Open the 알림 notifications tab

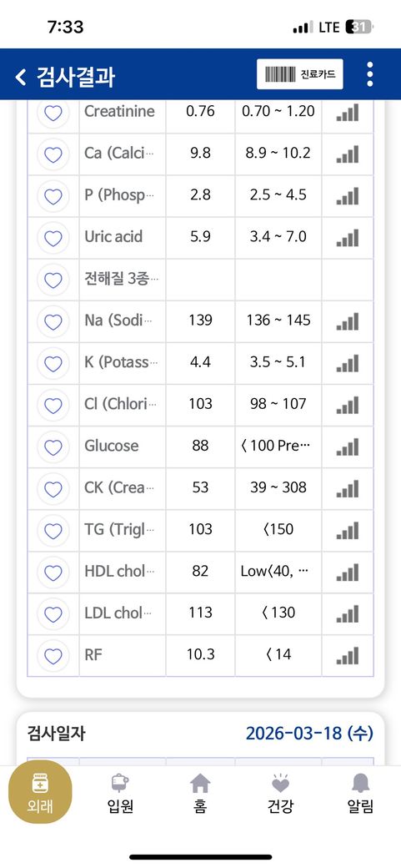tap(361, 793)
